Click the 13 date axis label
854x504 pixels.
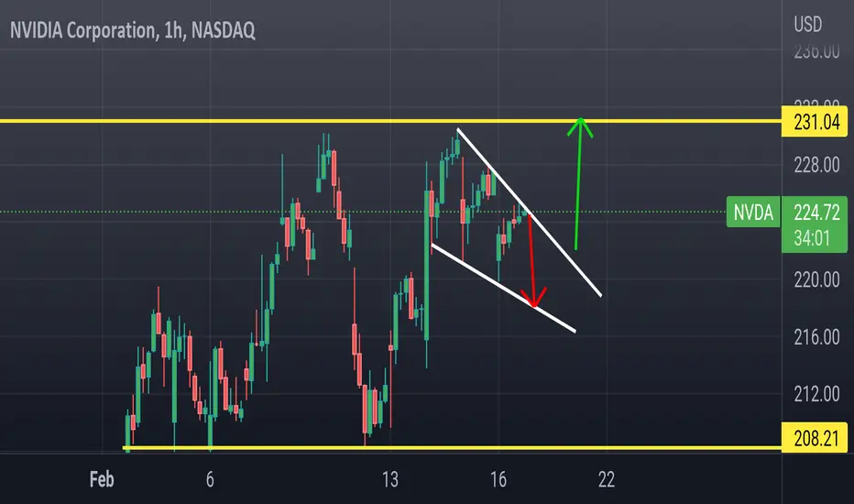[390, 479]
